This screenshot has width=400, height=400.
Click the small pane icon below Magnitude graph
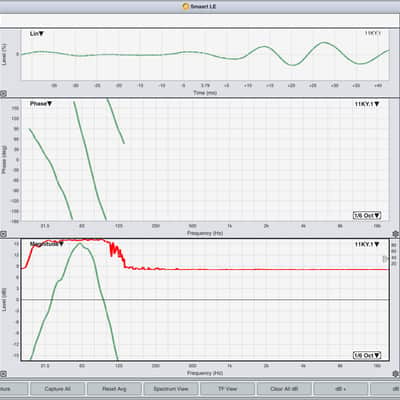tap(3, 374)
